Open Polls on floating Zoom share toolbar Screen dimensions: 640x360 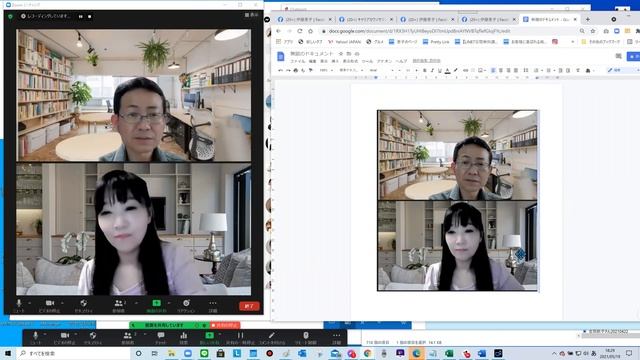point(184,338)
